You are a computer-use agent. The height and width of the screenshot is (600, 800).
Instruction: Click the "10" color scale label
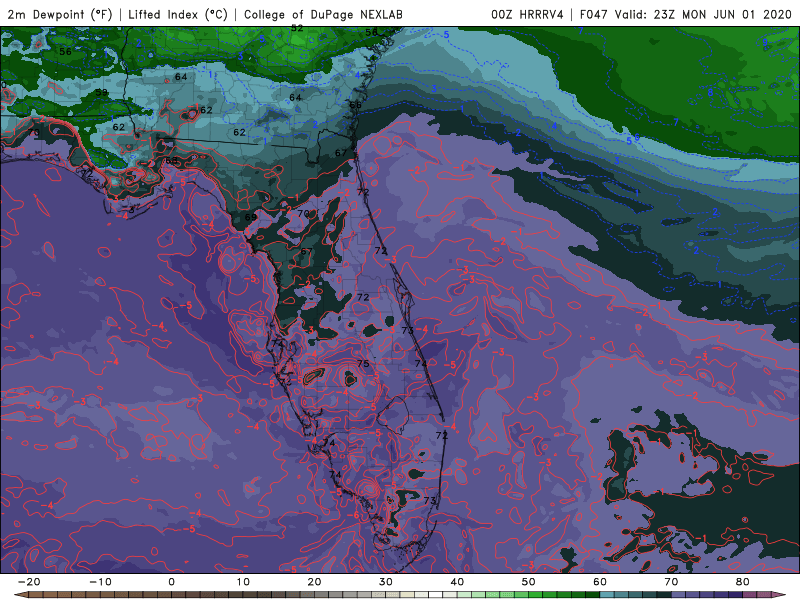(x=243, y=582)
